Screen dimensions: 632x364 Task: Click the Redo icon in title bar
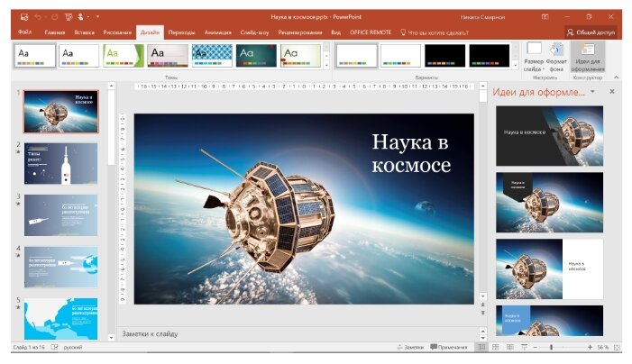click(x=54, y=17)
